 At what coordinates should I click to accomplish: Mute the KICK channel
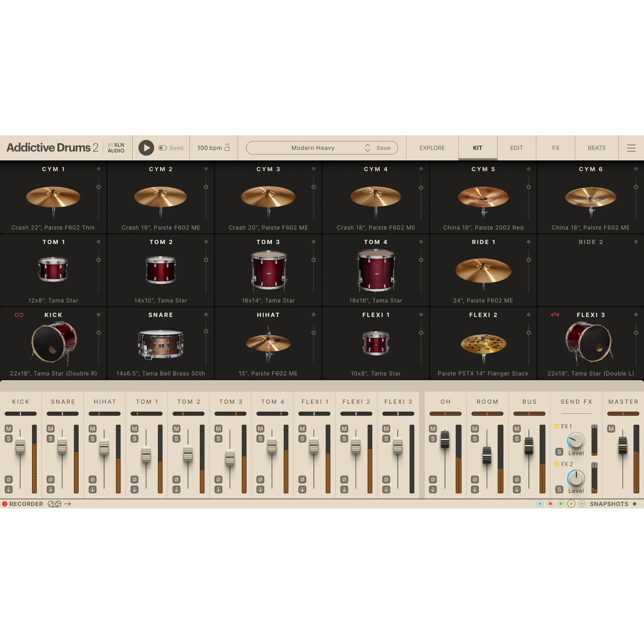(x=9, y=428)
